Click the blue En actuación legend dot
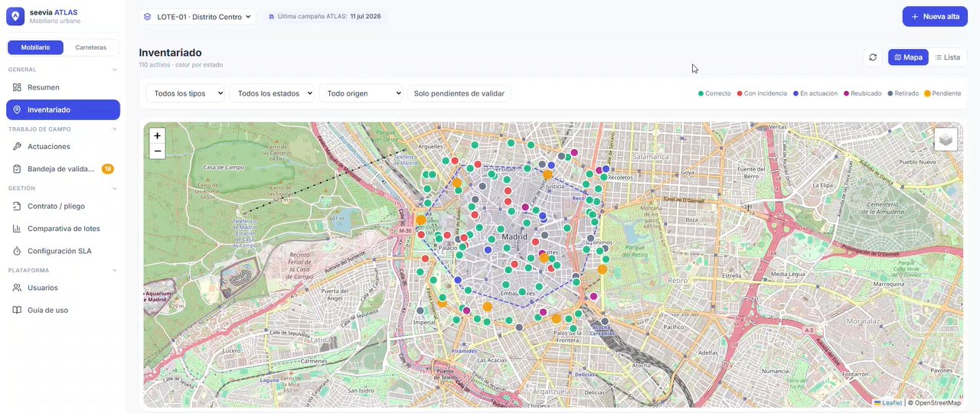Screen dimensions: 980x413 795,93
